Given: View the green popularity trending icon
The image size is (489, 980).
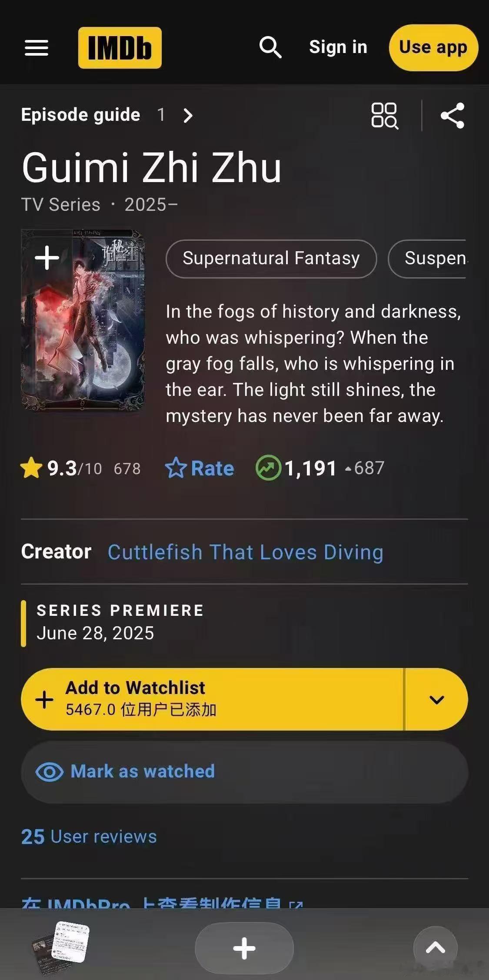Looking at the screenshot, I should tap(268, 468).
